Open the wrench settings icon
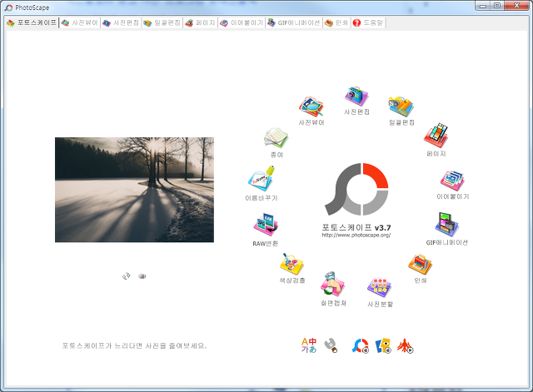 click(x=331, y=345)
